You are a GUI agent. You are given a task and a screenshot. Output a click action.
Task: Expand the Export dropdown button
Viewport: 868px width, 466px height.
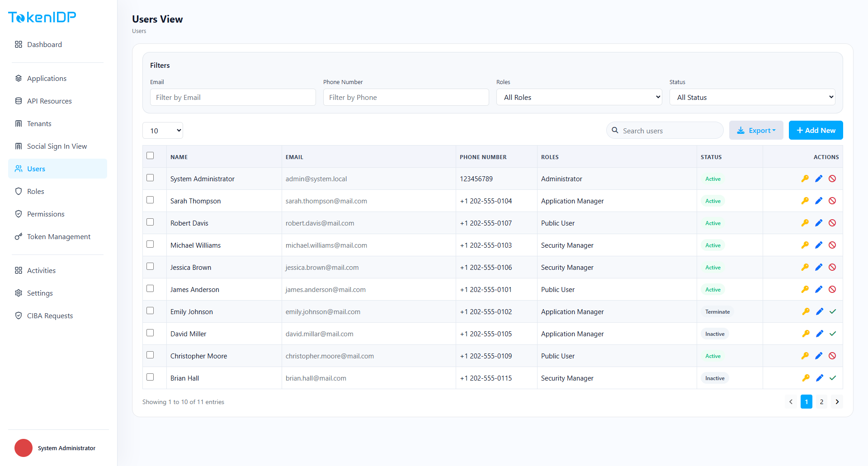pos(756,130)
